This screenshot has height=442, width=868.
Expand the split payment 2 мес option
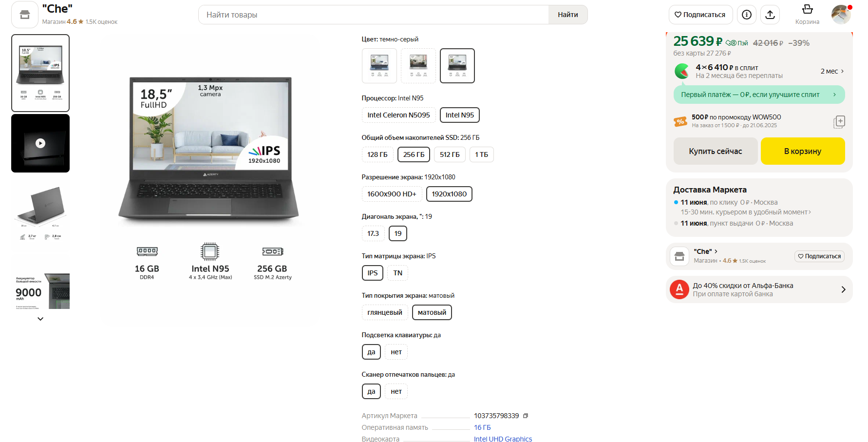click(832, 71)
